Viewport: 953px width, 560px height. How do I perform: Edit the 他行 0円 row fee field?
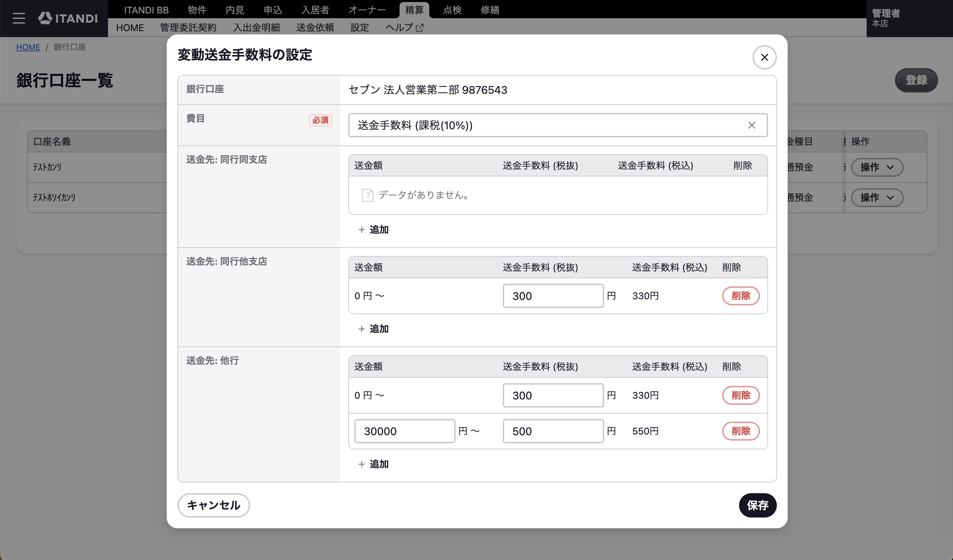coord(553,395)
